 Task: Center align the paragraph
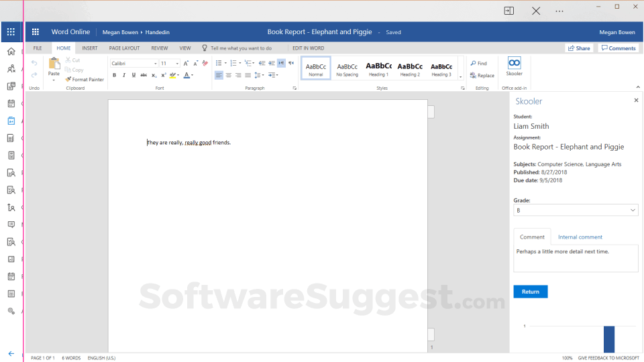(228, 75)
